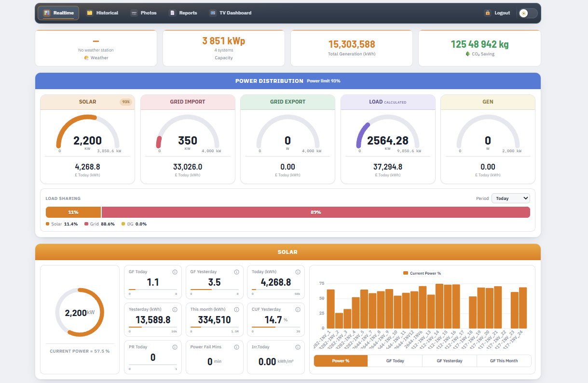Viewport: 588px width, 383px height.
Task: Click the No weather station text
Action: point(96,50)
